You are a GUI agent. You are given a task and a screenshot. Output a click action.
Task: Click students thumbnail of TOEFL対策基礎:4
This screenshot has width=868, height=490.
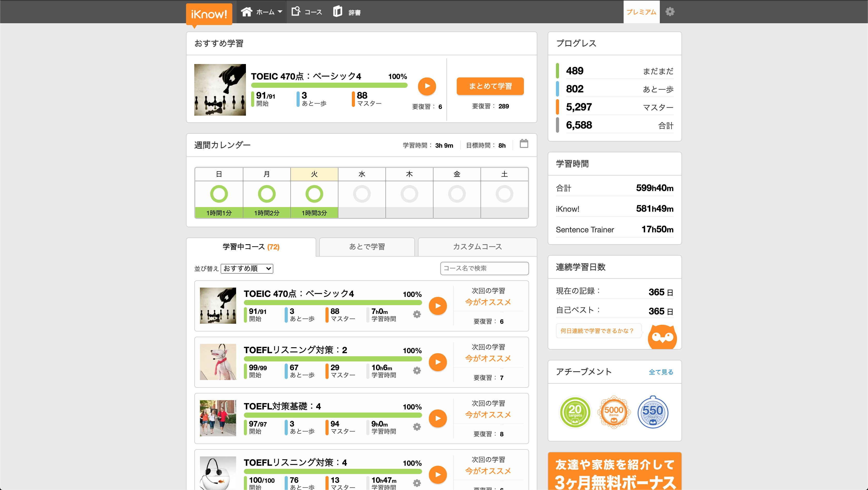(x=218, y=418)
